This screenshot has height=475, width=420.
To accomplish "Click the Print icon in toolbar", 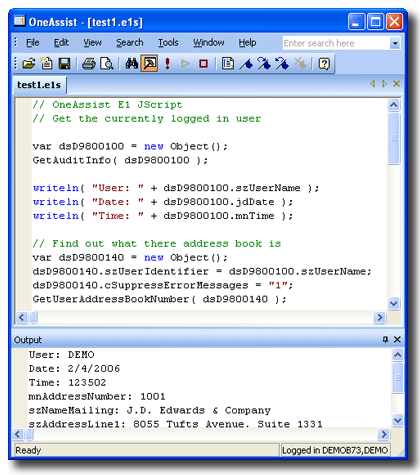I will click(89, 63).
